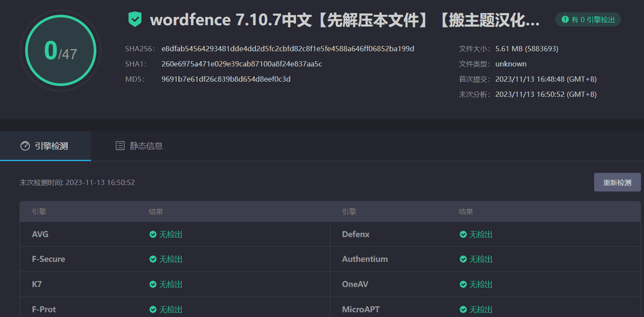Click the green check icon for OneAV
Image resolution: width=644 pixels, height=317 pixels.
click(x=463, y=284)
